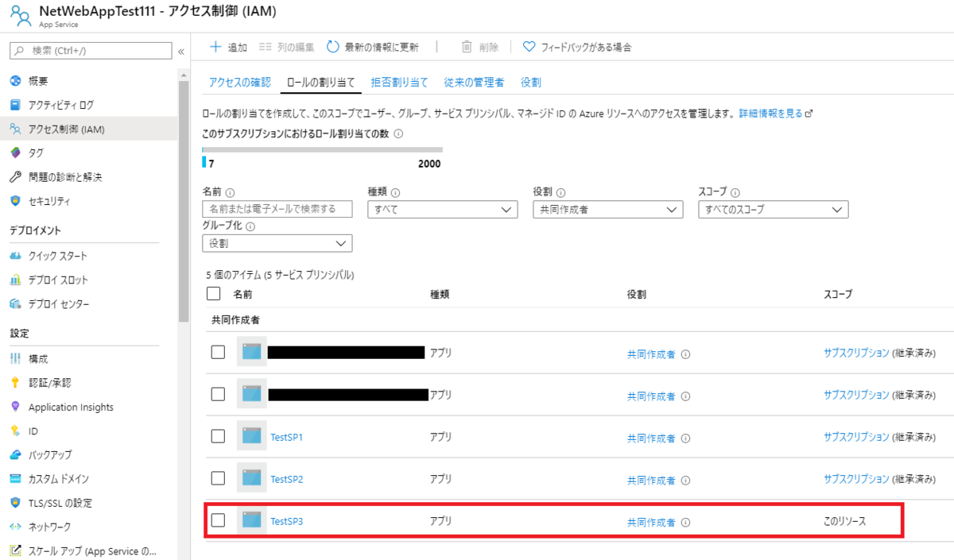Viewport: 954px width, 560px height.
Task: Switch to 従来の管理者 tab
Action: (x=474, y=82)
